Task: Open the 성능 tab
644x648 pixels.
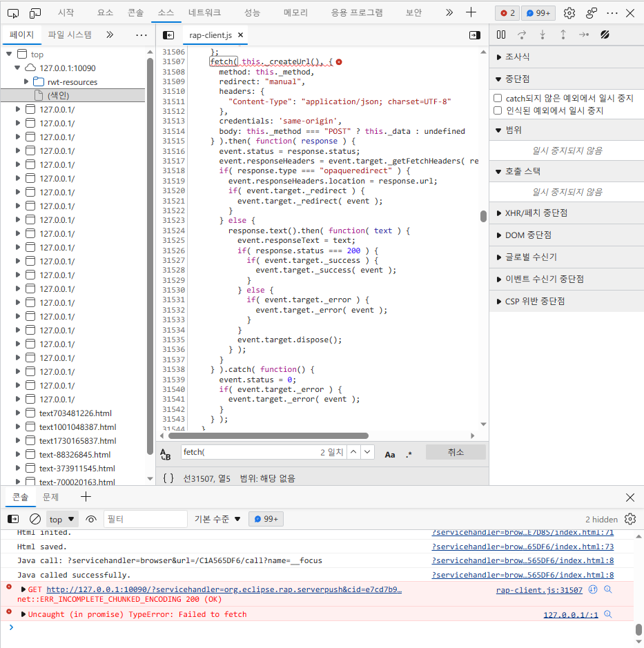Action: tap(252, 12)
